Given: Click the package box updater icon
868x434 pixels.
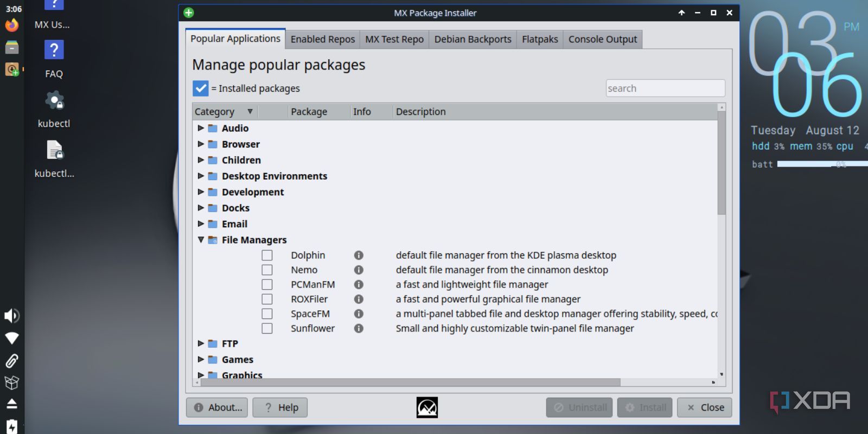Looking at the screenshot, I should coord(12,382).
